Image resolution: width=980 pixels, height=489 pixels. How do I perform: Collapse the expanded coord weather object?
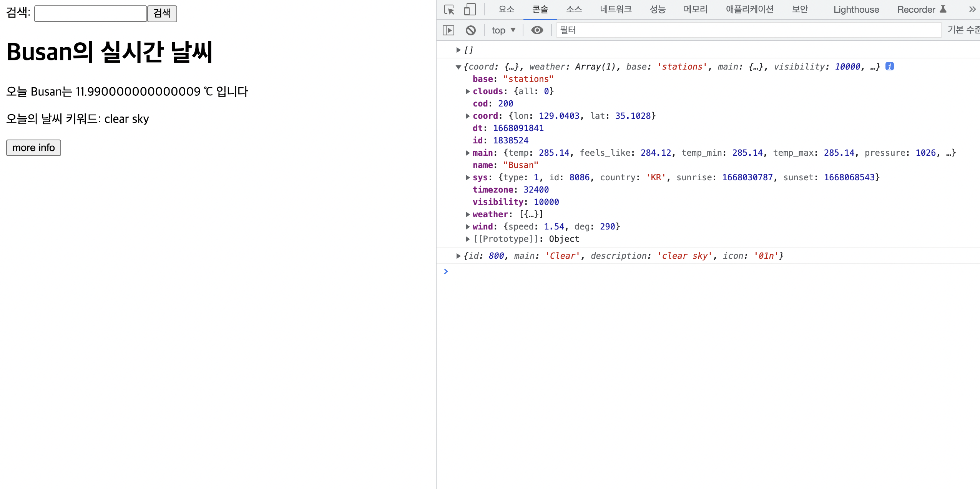pyautogui.click(x=458, y=67)
